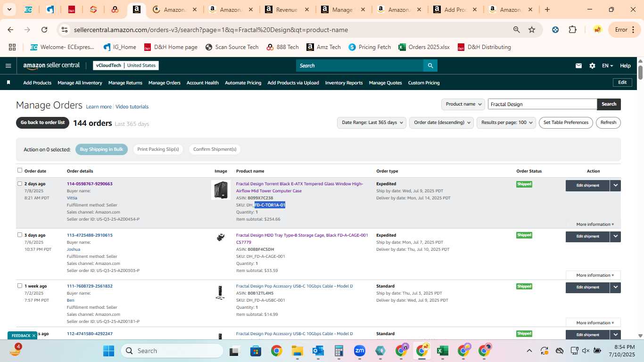This screenshot has width=644, height=362.
Task: Open order link 114-0598767-9290663
Action: click(90, 184)
